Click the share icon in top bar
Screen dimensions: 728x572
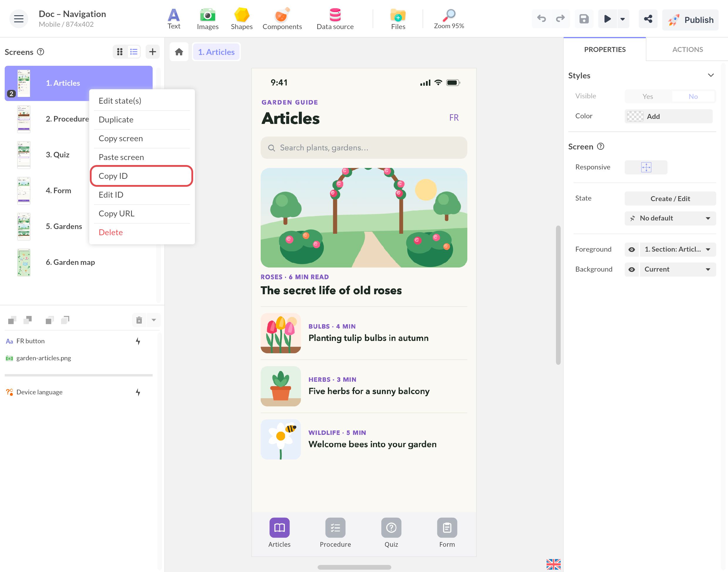click(x=648, y=19)
